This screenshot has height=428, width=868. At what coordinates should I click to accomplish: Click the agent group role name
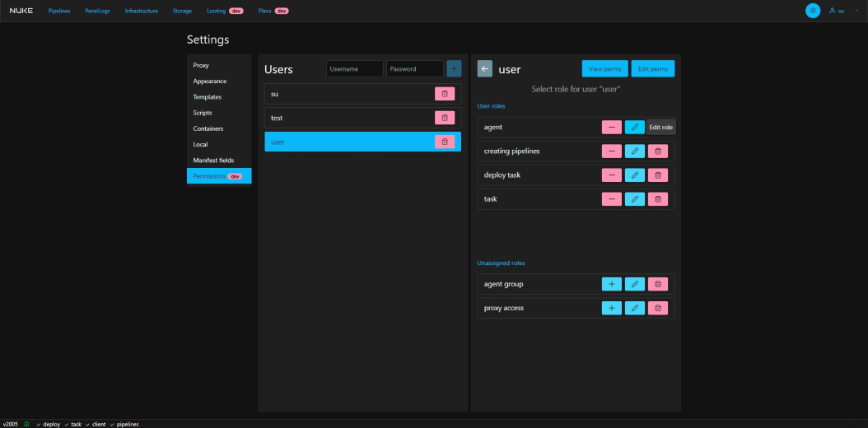point(503,284)
